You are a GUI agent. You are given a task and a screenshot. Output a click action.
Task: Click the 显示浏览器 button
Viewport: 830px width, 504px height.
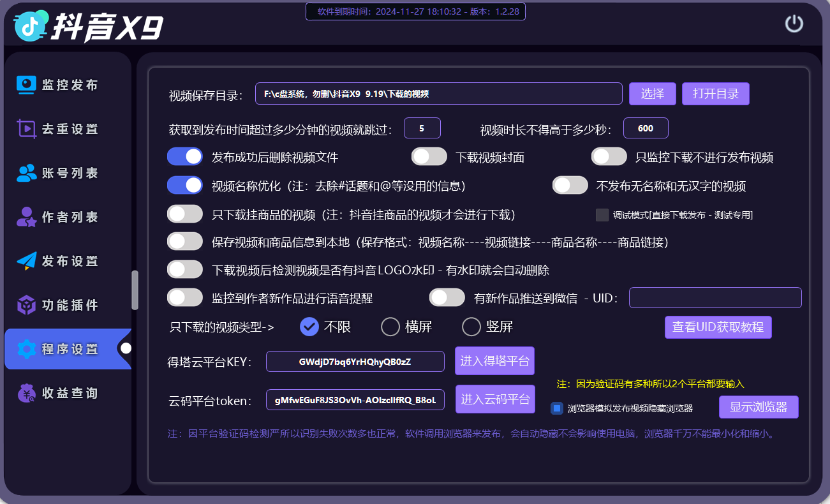pyautogui.click(x=759, y=407)
